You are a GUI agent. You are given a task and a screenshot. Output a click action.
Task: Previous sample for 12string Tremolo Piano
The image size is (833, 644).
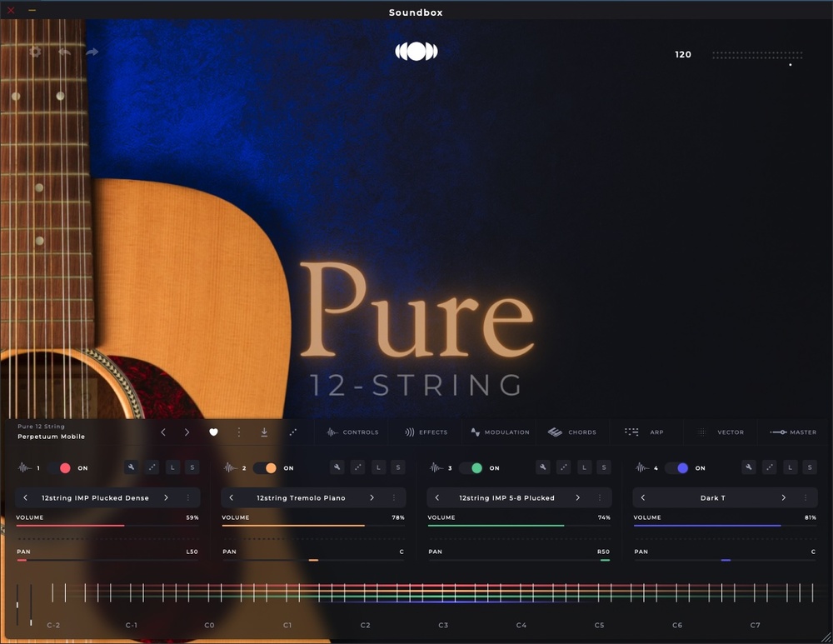[231, 498]
